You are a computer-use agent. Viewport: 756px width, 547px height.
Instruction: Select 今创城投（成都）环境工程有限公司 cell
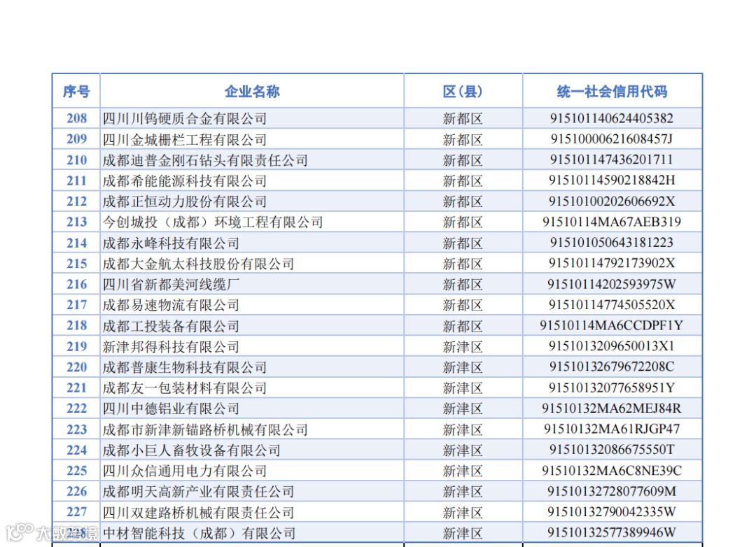(213, 222)
